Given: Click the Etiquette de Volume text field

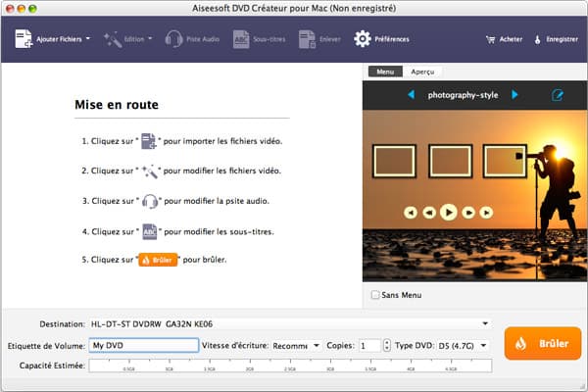Looking at the screenshot, I should [142, 346].
